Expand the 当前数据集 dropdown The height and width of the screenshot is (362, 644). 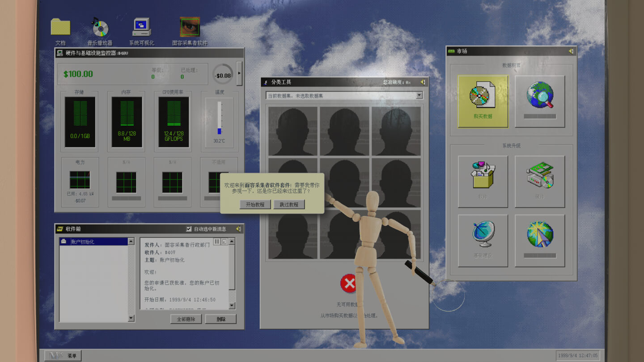point(419,96)
